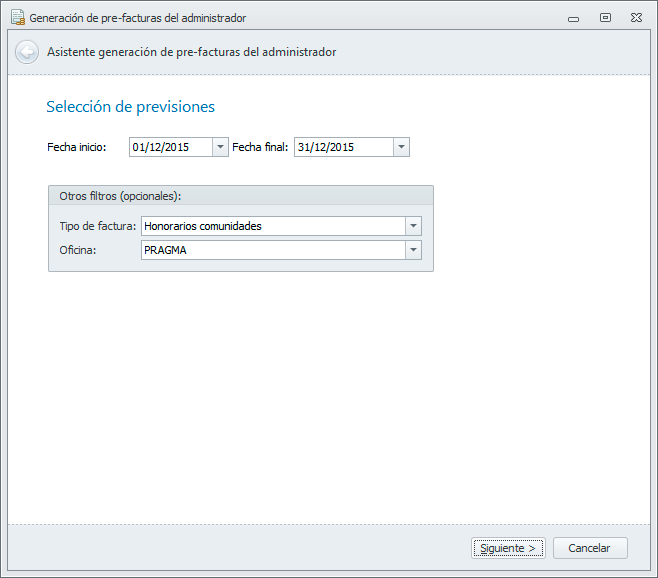Open the Fecha inicio calendar dropdown
Viewport: 658px width, 578px height.
pyautogui.click(x=220, y=147)
